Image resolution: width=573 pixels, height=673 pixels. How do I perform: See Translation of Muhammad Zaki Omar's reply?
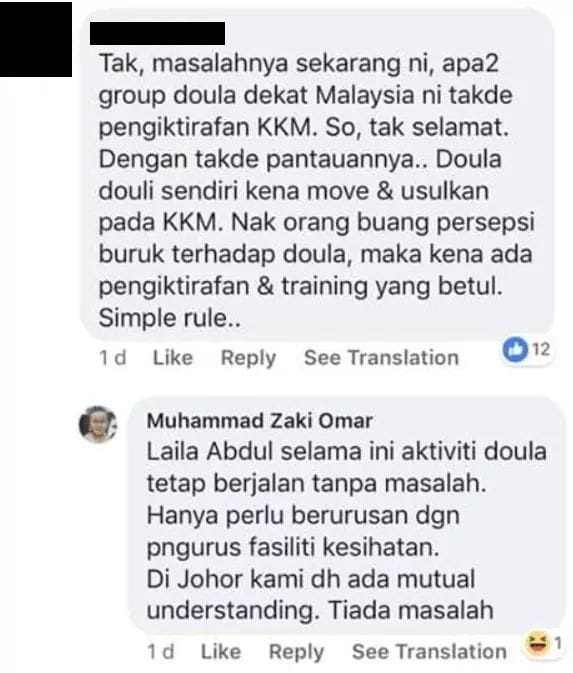coord(429,652)
